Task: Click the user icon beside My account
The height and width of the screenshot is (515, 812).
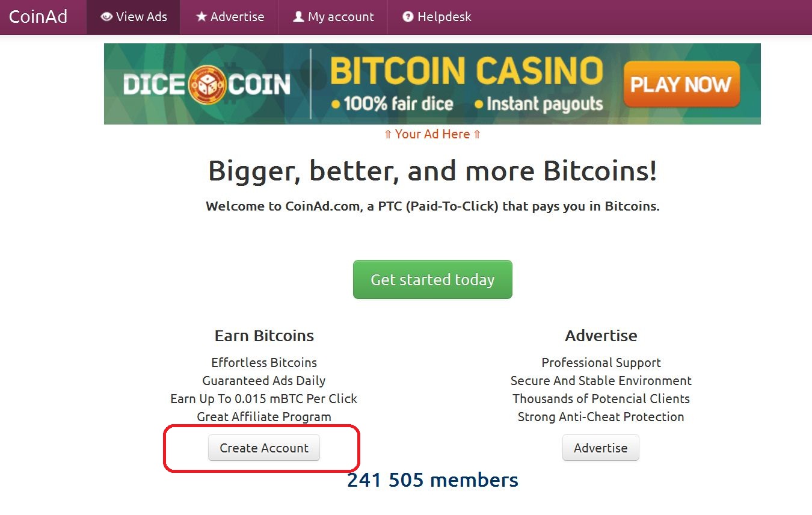Action: click(298, 17)
